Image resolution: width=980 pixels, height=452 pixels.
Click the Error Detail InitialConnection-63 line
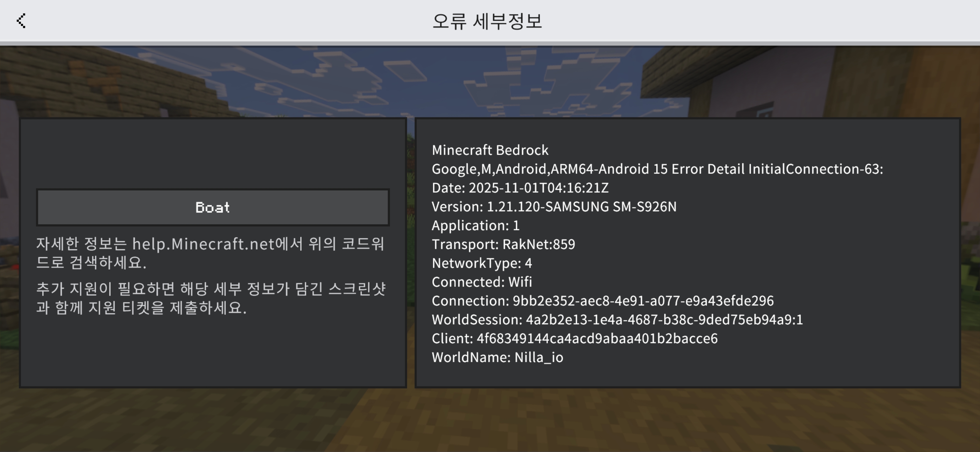click(x=657, y=169)
